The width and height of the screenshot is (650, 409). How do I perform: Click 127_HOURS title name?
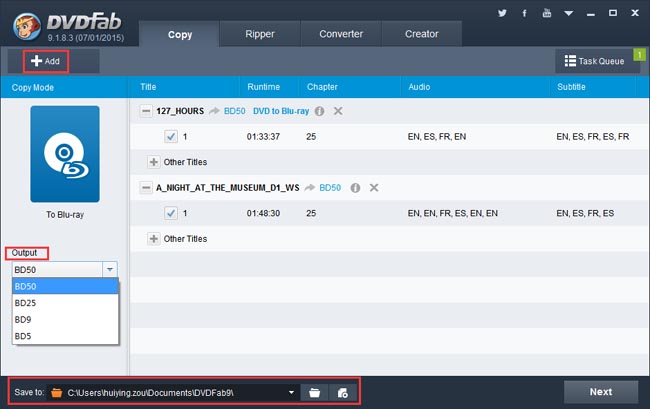coord(180,111)
